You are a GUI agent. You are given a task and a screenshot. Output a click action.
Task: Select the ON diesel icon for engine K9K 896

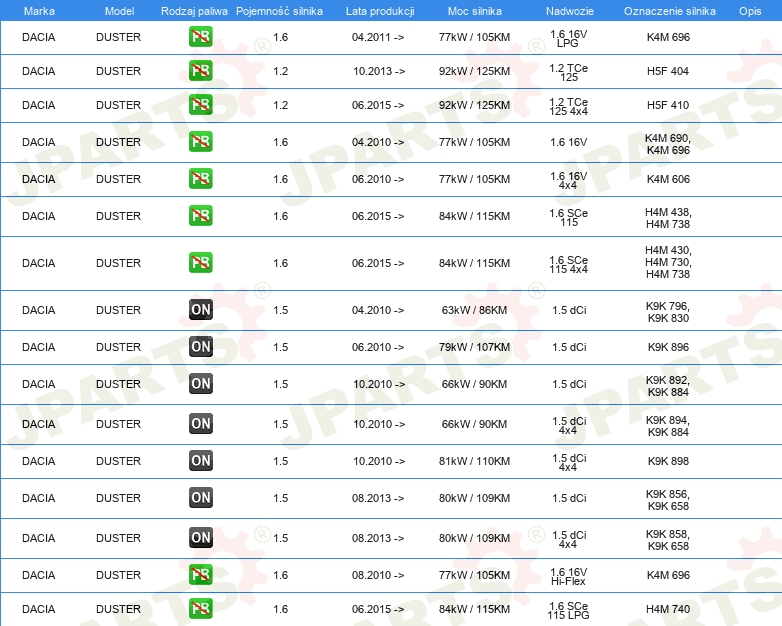pos(200,347)
